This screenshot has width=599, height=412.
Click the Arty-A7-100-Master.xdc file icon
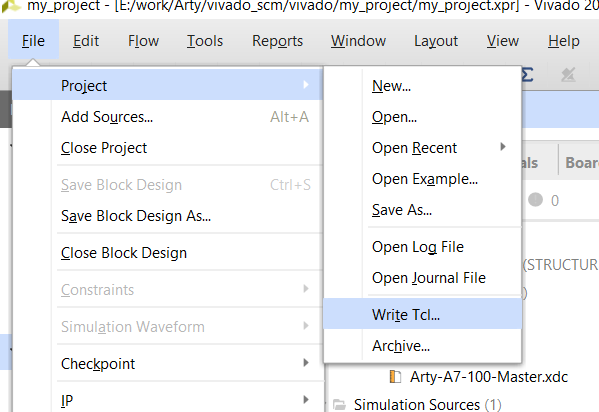pyautogui.click(x=395, y=377)
